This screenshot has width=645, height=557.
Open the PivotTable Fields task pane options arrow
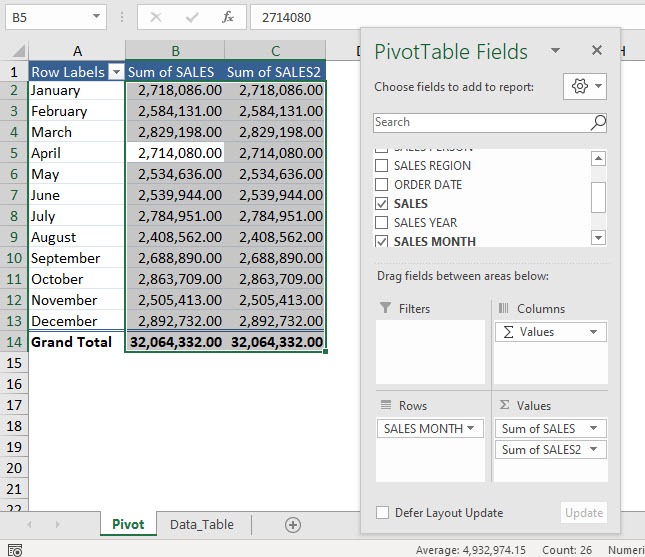point(555,51)
